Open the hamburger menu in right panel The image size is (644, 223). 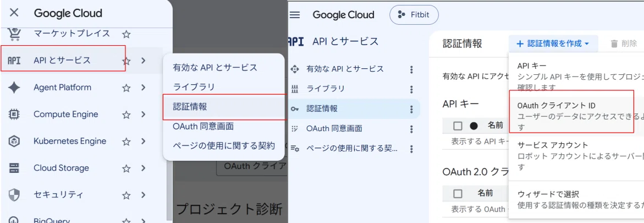point(295,15)
